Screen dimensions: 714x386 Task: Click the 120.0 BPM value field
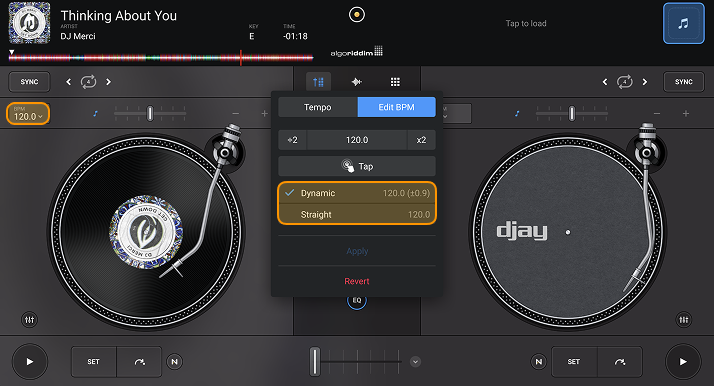[357, 140]
